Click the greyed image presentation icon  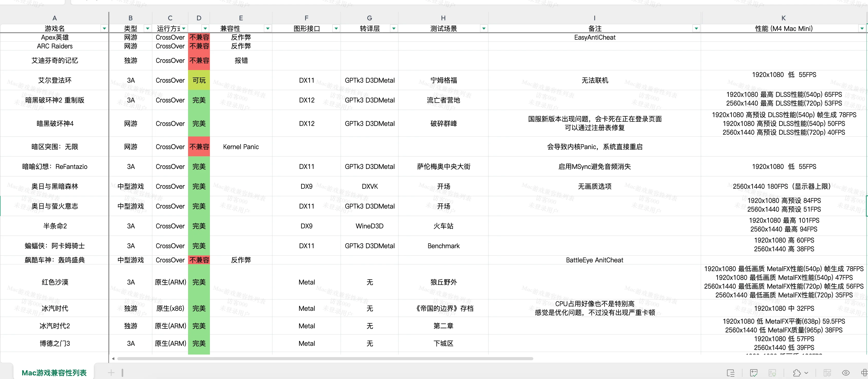point(772,373)
